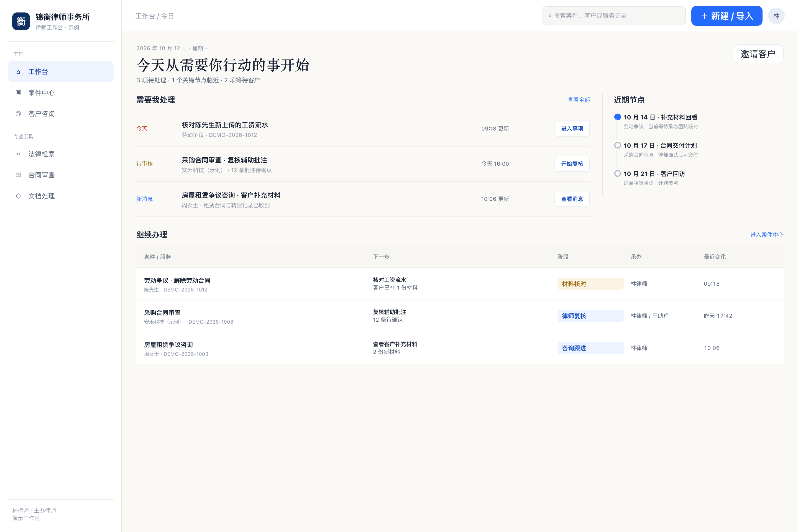Click 林律师 / 王助理 assignee cell
The height and width of the screenshot is (532, 798).
(x=649, y=316)
